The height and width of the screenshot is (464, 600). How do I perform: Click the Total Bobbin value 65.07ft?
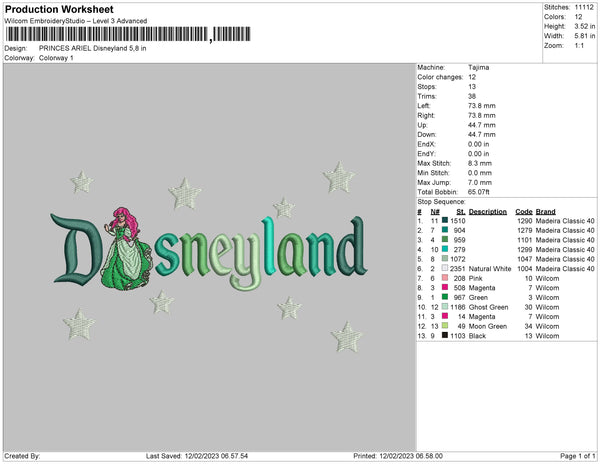[x=479, y=192]
